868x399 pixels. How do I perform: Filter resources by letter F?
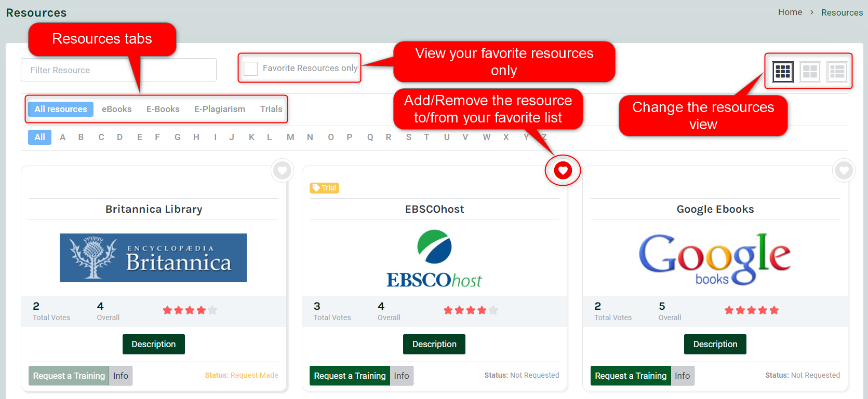tap(157, 137)
